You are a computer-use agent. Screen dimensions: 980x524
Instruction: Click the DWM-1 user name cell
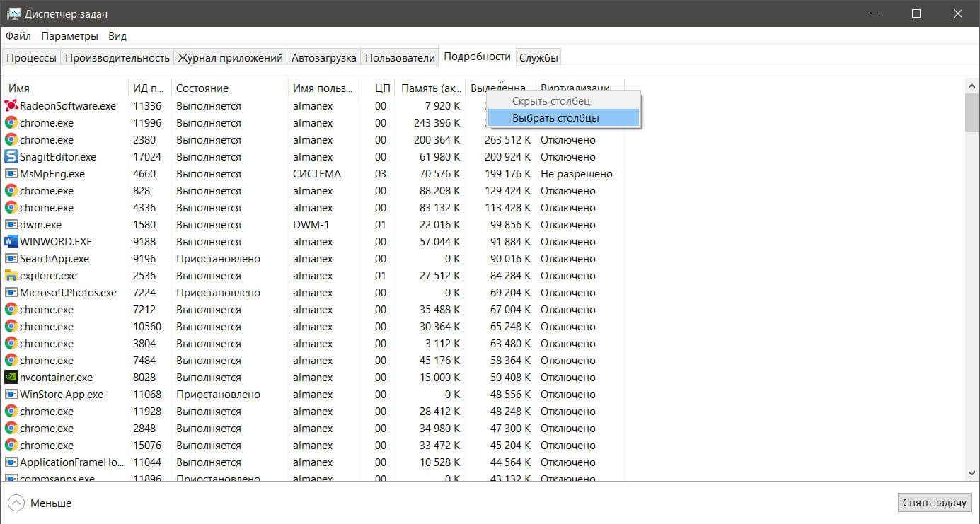[311, 225]
